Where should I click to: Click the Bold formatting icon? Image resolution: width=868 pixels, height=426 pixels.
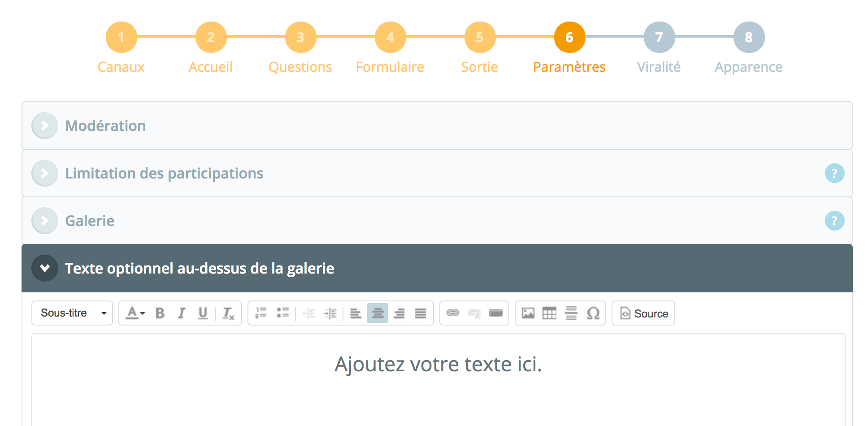click(x=160, y=313)
